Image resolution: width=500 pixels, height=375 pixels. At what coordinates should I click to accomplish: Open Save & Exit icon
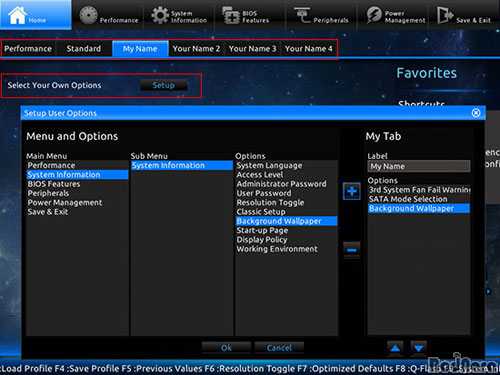[x=445, y=15]
